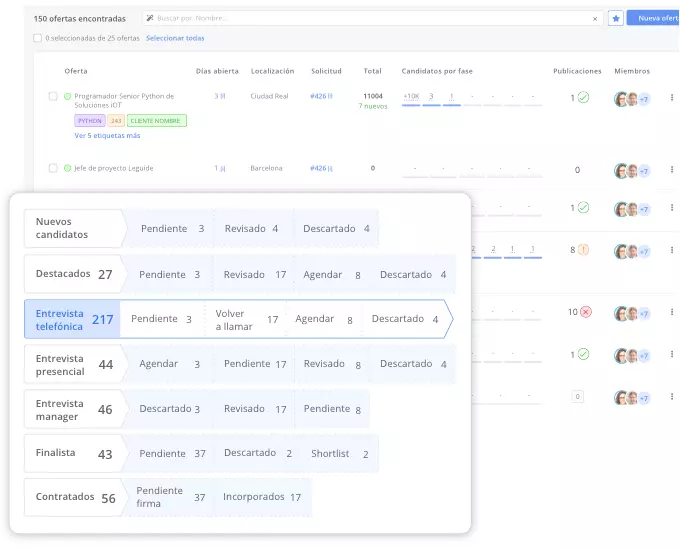Click the 'Nueva oferta' button

coord(656,18)
